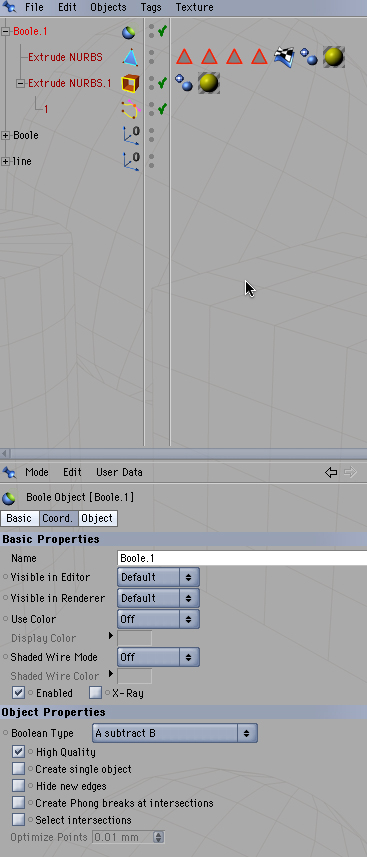
Task: Collapse the Extrude NURBS.1 node
Action: (21, 84)
